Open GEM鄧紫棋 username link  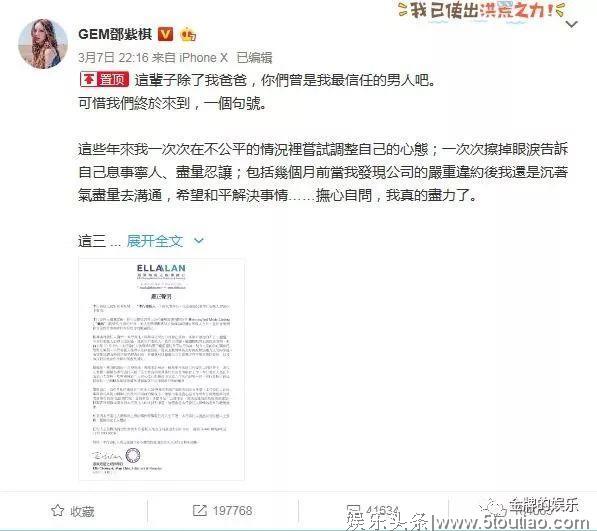pos(115,34)
